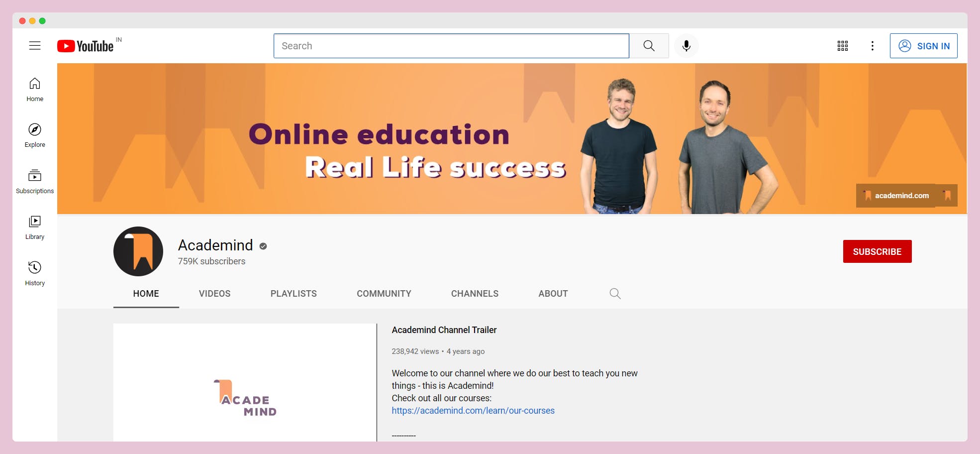Open History in the sidebar
The image size is (980, 454).
coord(35,274)
